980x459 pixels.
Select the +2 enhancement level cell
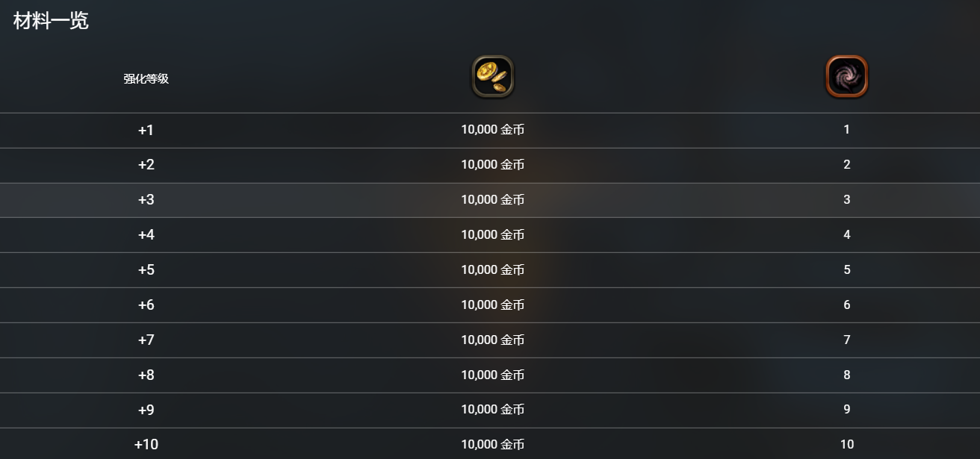(x=146, y=165)
